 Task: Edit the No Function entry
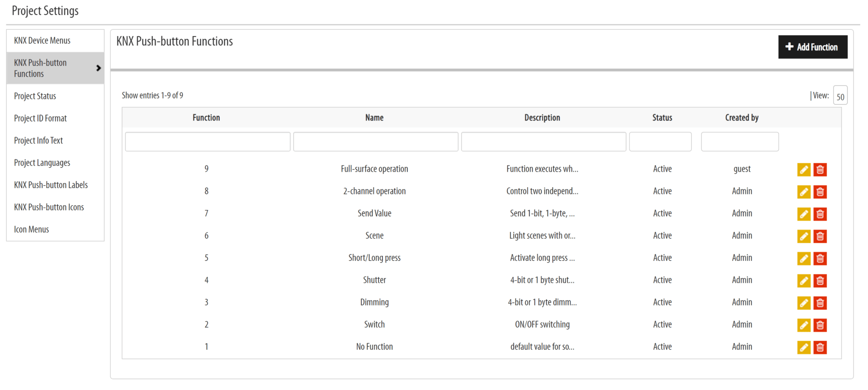tap(804, 347)
